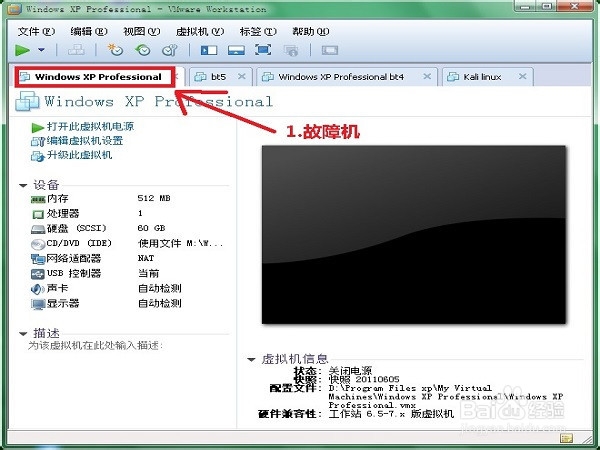This screenshot has height=450, width=600.
Task: Open the 标签 (T) menu
Action: click(x=258, y=31)
